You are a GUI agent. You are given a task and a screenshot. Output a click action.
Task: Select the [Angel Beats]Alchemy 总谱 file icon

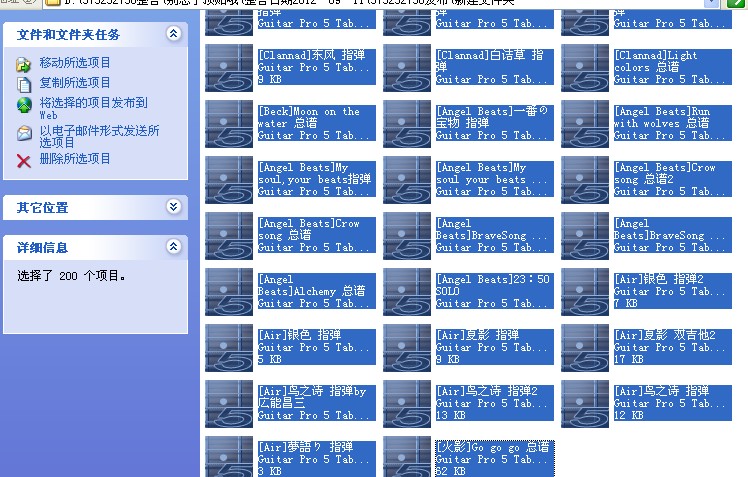tap(229, 292)
